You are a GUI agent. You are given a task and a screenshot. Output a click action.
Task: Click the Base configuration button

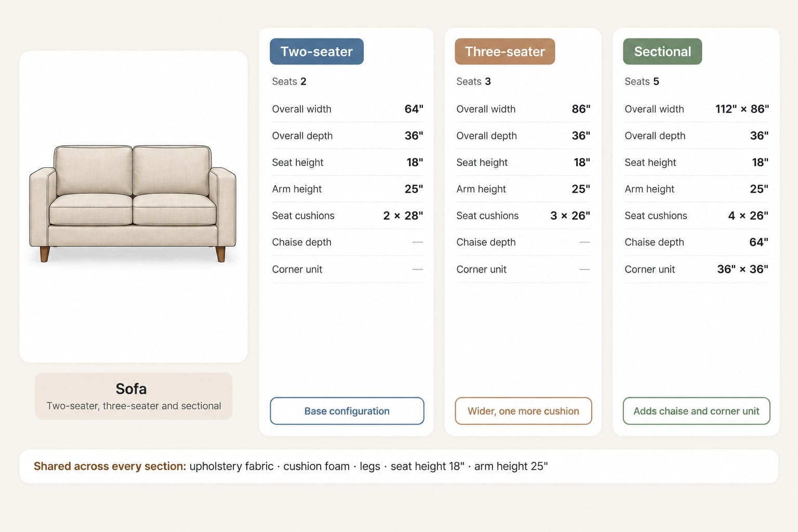(x=347, y=411)
